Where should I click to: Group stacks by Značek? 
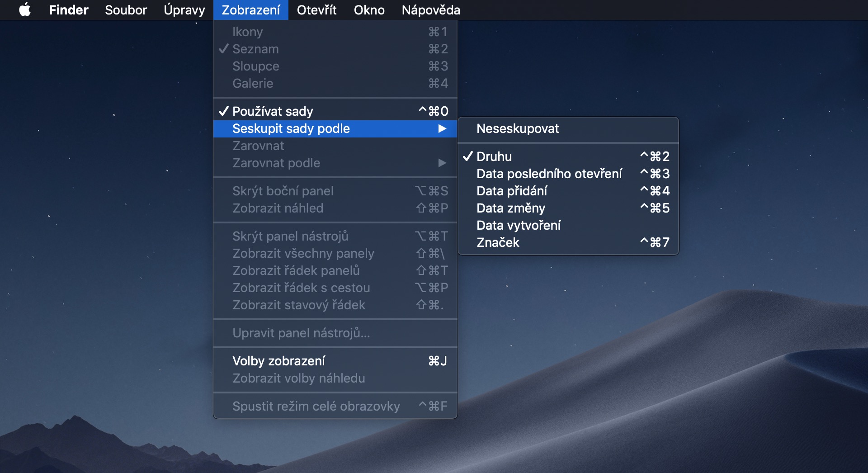coord(568,242)
